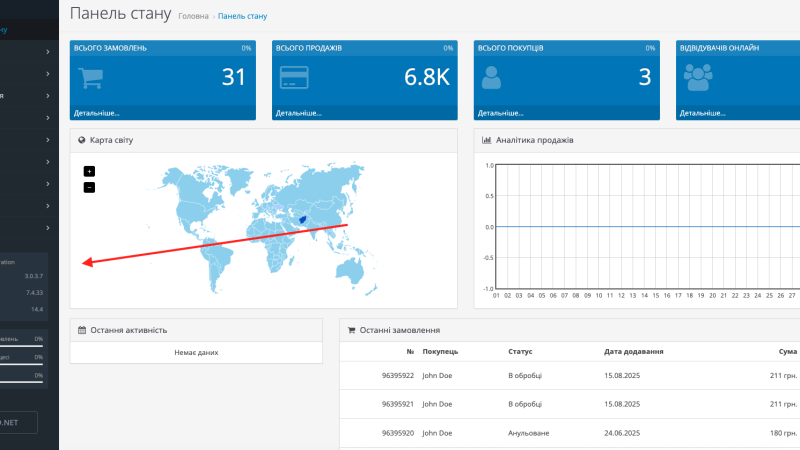Click the 0% badge in ВСЬОГО ЗАМОВЛЕНЬ header
The width and height of the screenshot is (800, 450).
246,48
